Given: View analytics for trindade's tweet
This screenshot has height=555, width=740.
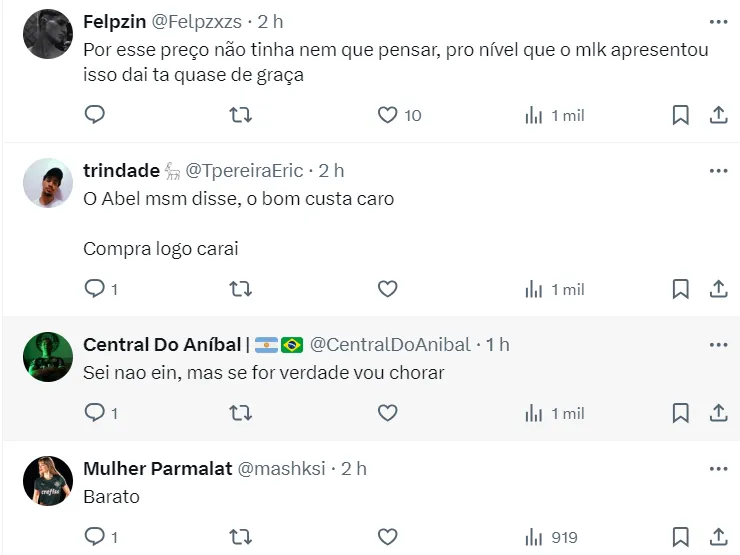Looking at the screenshot, I should coord(555,289).
